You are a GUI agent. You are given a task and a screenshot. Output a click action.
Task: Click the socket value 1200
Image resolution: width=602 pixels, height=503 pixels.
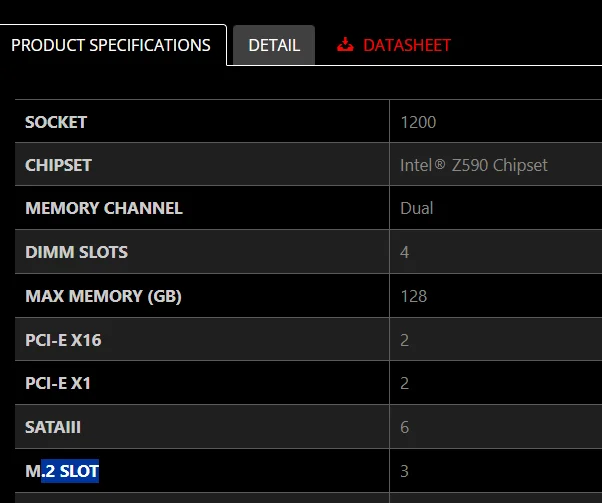pos(418,122)
